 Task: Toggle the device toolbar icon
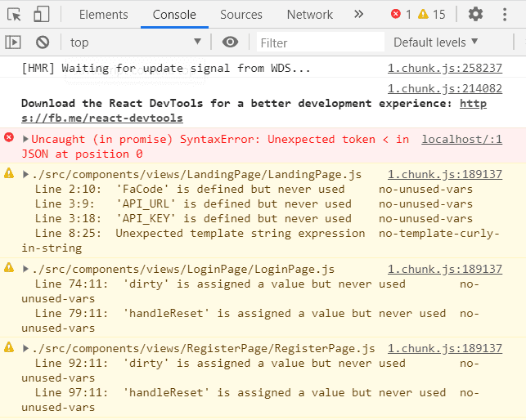(x=42, y=14)
